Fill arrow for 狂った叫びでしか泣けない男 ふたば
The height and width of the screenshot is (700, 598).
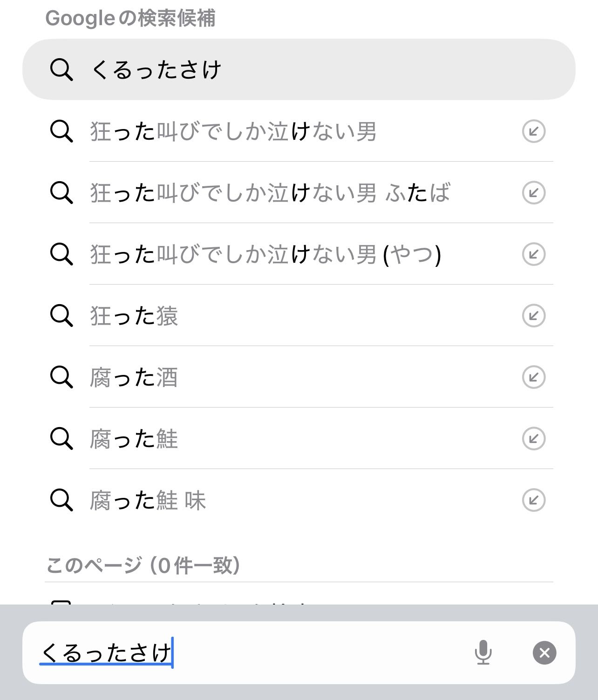(533, 193)
